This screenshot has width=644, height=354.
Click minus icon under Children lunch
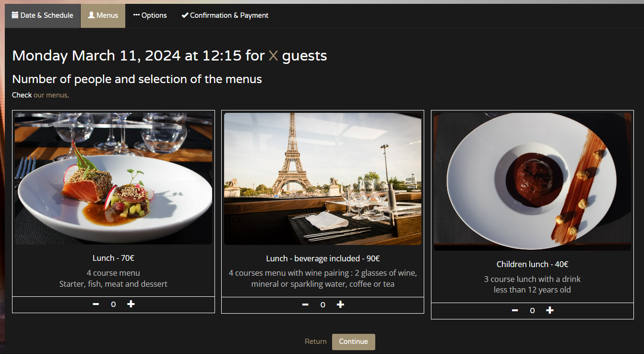515,310
